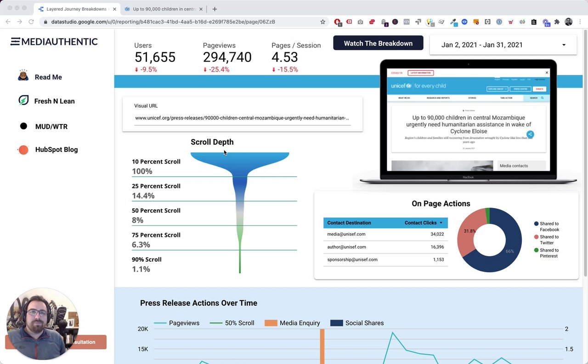
Task: Click the Users 51,655 scorecard
Action: point(155,57)
